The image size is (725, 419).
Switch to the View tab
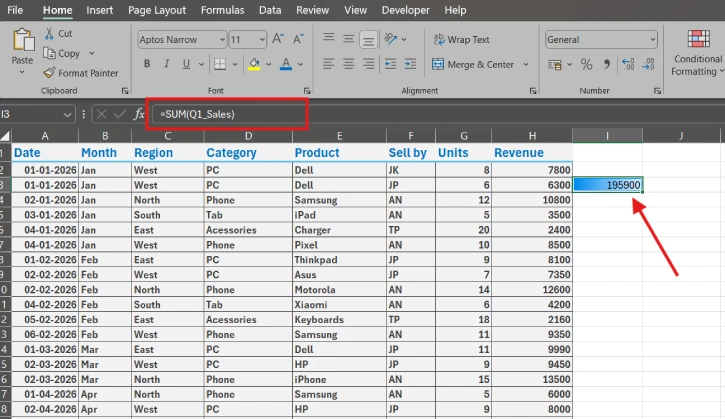(355, 10)
